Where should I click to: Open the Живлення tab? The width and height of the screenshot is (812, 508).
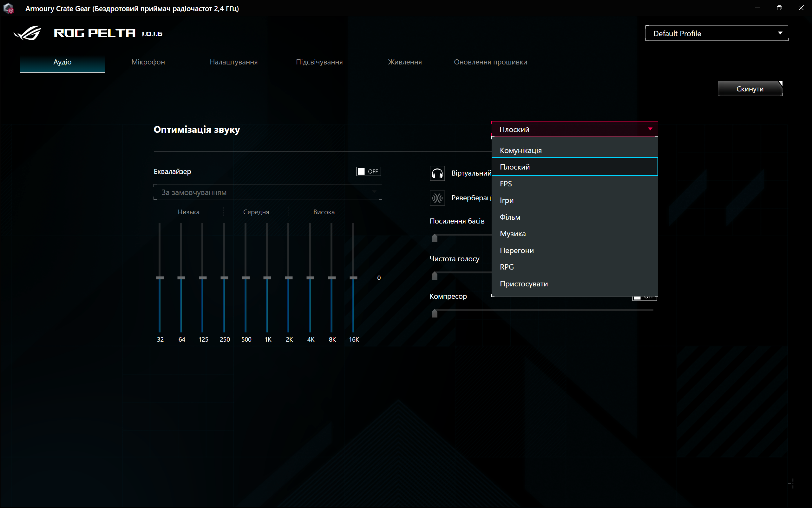tap(405, 62)
